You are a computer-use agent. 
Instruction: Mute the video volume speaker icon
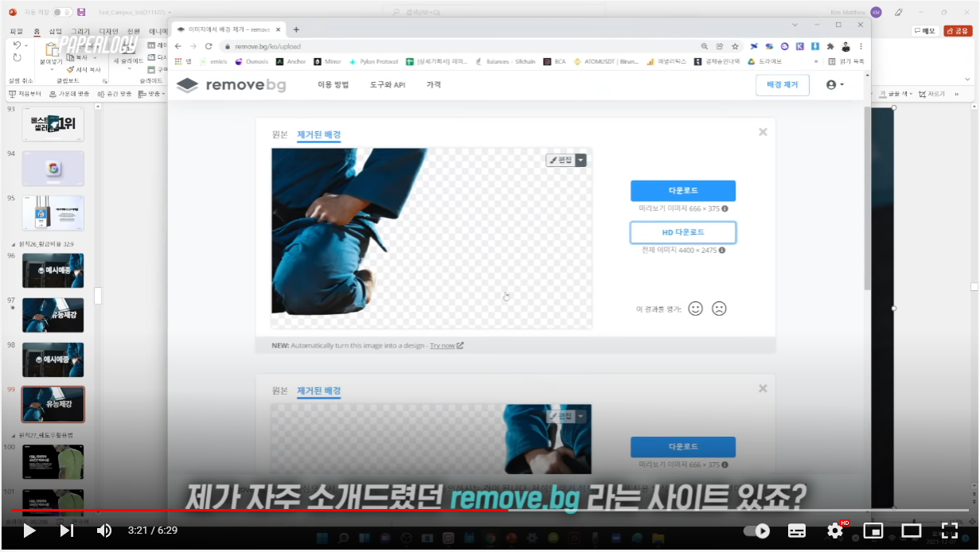pos(104,531)
